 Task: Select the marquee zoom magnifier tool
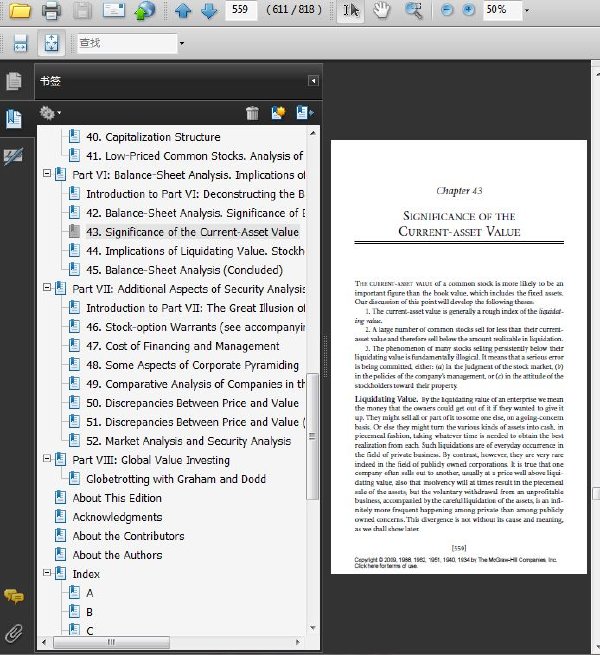click(x=414, y=10)
